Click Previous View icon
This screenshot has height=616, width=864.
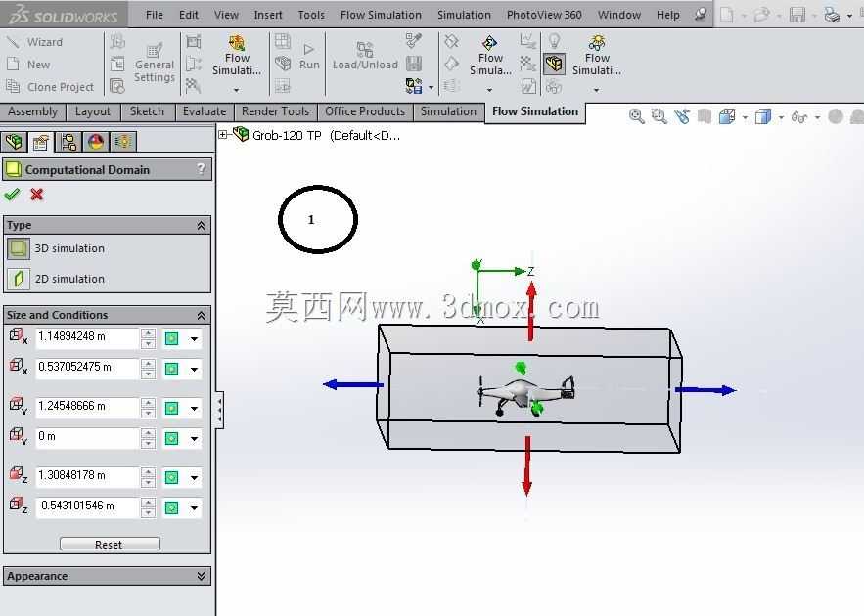click(x=682, y=116)
